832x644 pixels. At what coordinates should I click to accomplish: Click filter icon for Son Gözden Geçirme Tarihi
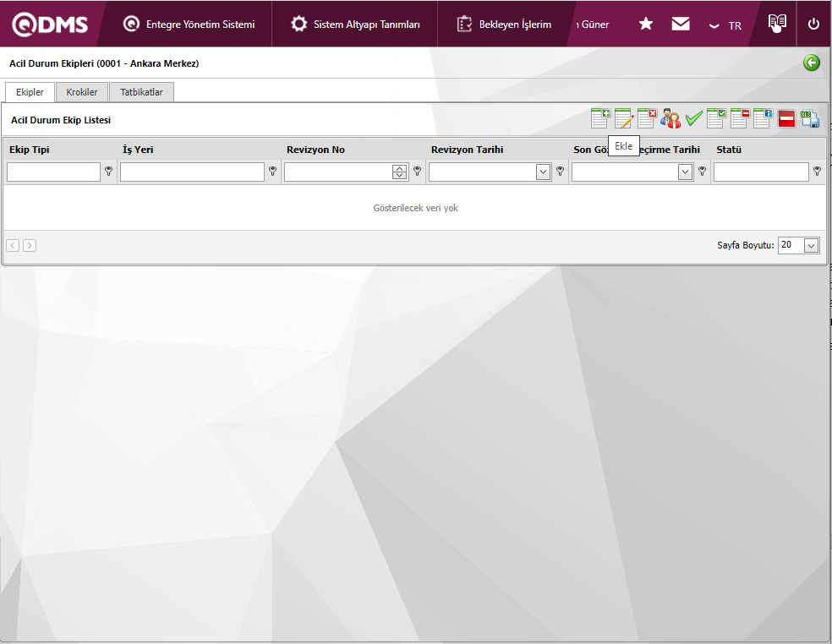pos(702,172)
